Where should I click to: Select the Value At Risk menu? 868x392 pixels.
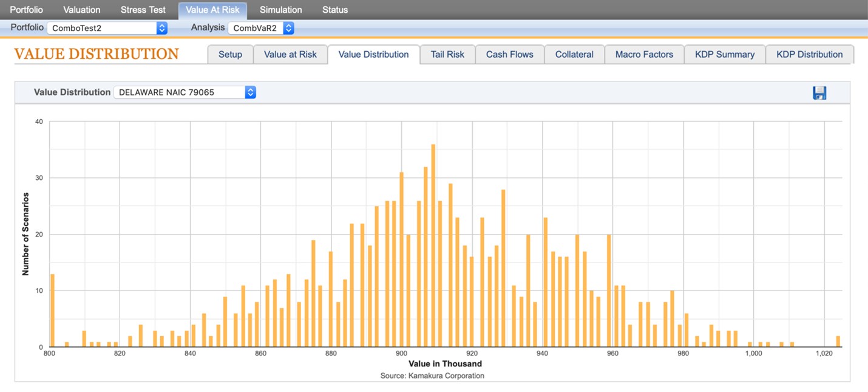[212, 10]
